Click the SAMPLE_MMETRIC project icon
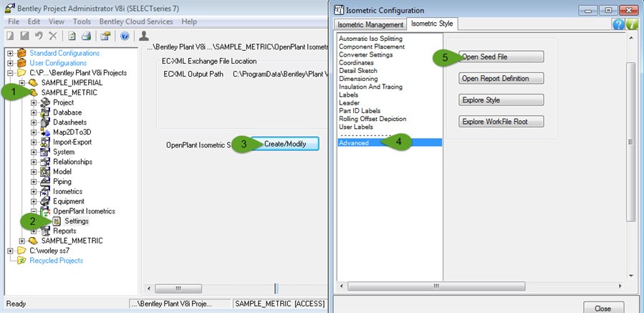The height and width of the screenshot is (313, 644). tap(33, 241)
